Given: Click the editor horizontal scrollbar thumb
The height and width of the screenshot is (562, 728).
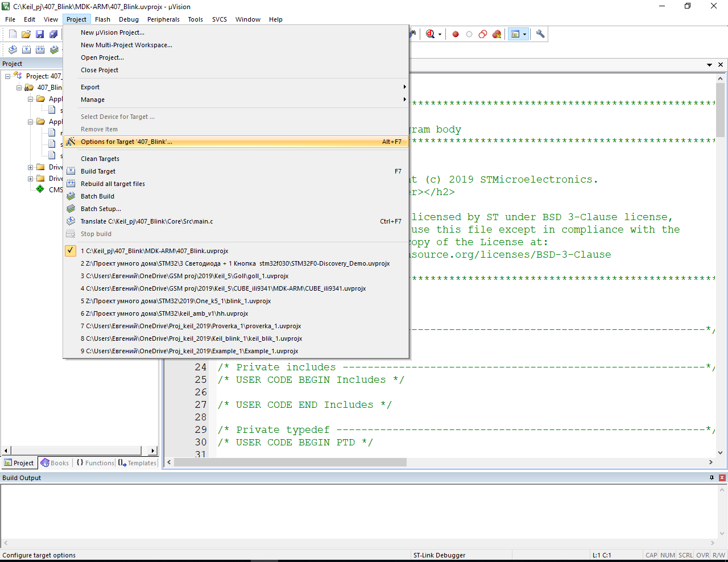Looking at the screenshot, I should pyautogui.click(x=291, y=462).
